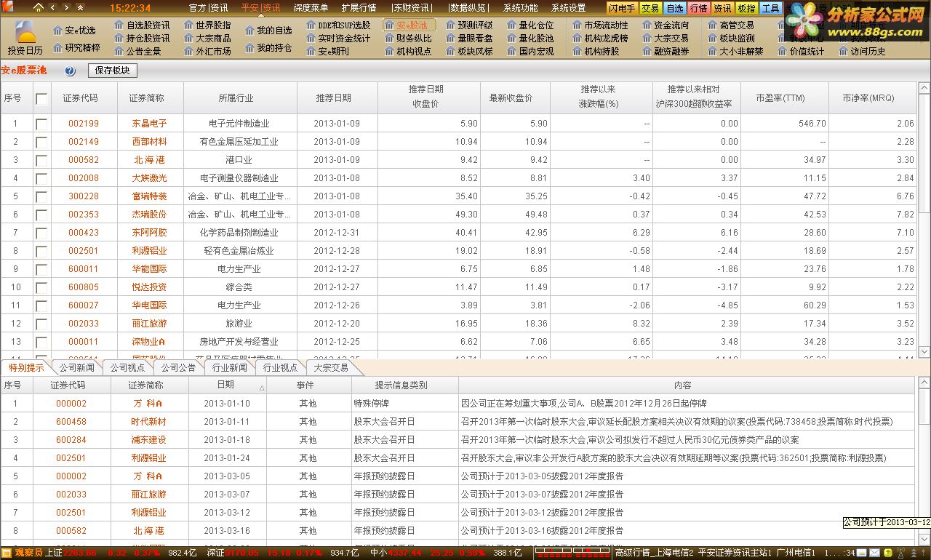
Task: Open 自选股资讯 toolbar item
Action: pyautogui.click(x=143, y=25)
